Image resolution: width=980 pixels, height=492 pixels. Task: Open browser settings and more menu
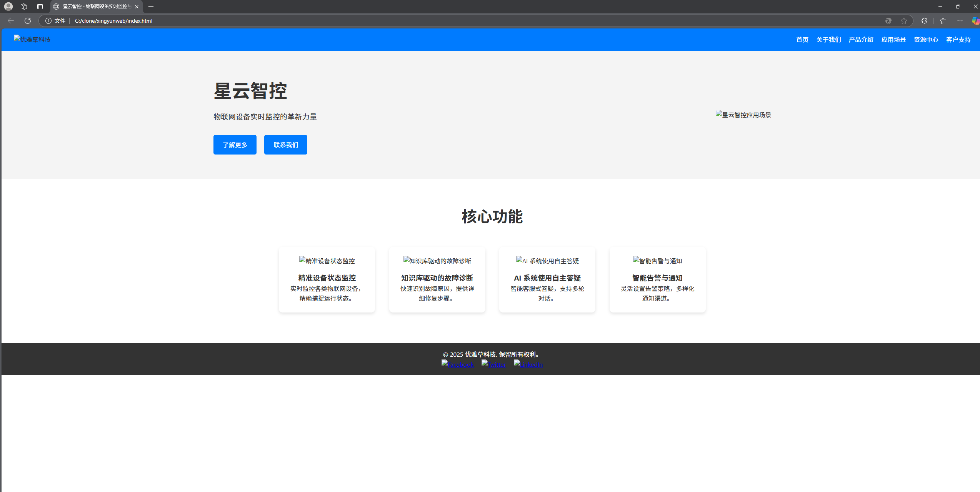[960, 21]
